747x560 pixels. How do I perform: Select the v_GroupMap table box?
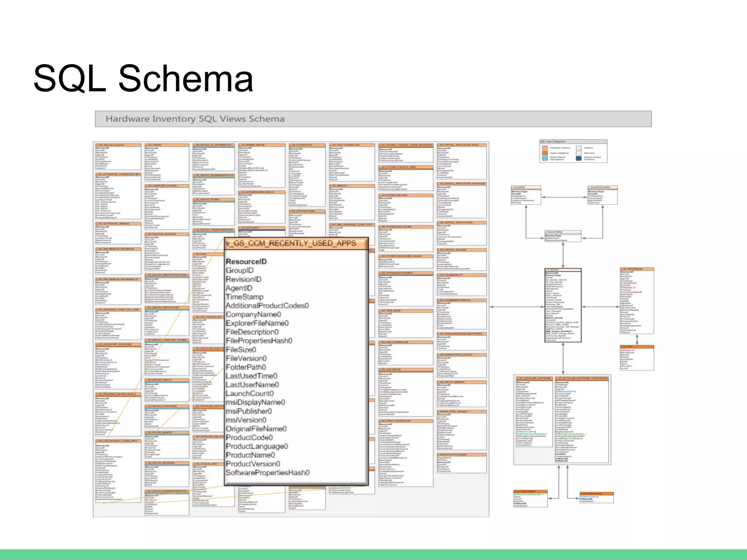pos(526,195)
